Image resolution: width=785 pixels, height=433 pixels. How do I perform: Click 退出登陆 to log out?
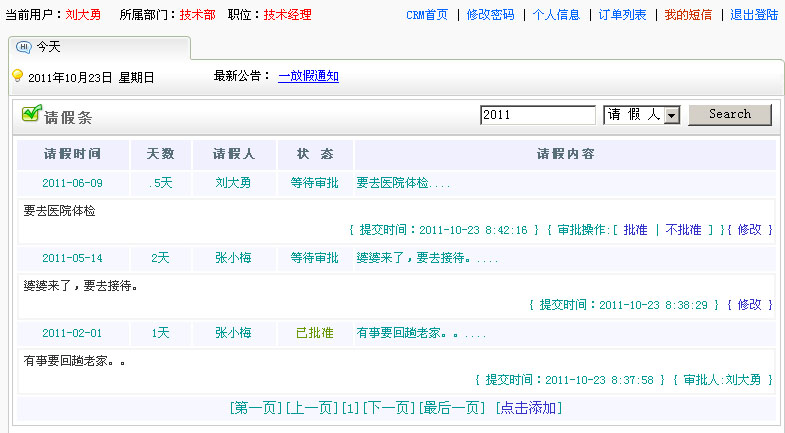754,15
